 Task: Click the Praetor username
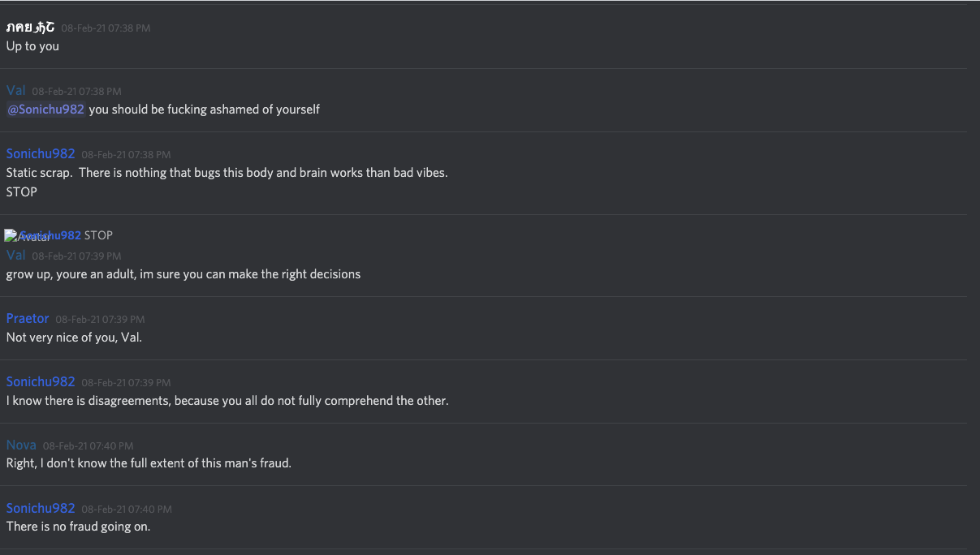tap(28, 318)
